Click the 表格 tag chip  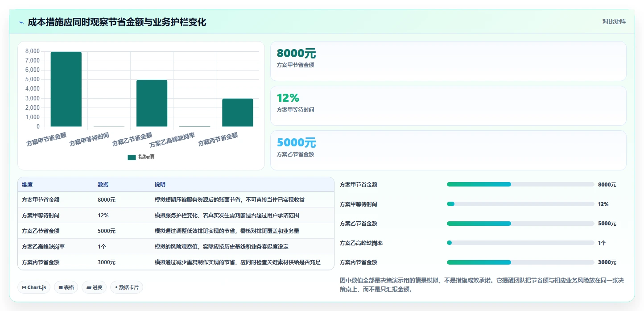(x=66, y=287)
